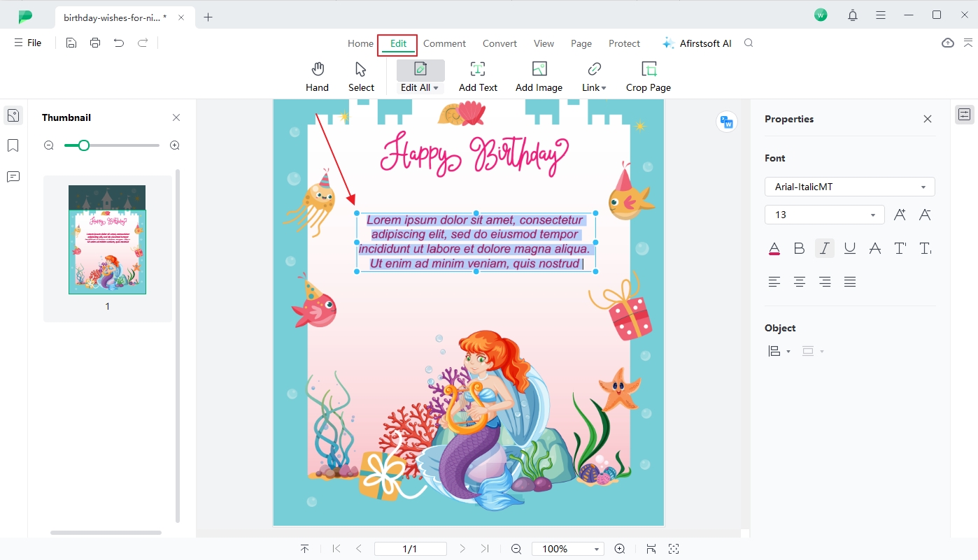Close the Properties panel
Screen dimensions: 978x560
tap(928, 119)
